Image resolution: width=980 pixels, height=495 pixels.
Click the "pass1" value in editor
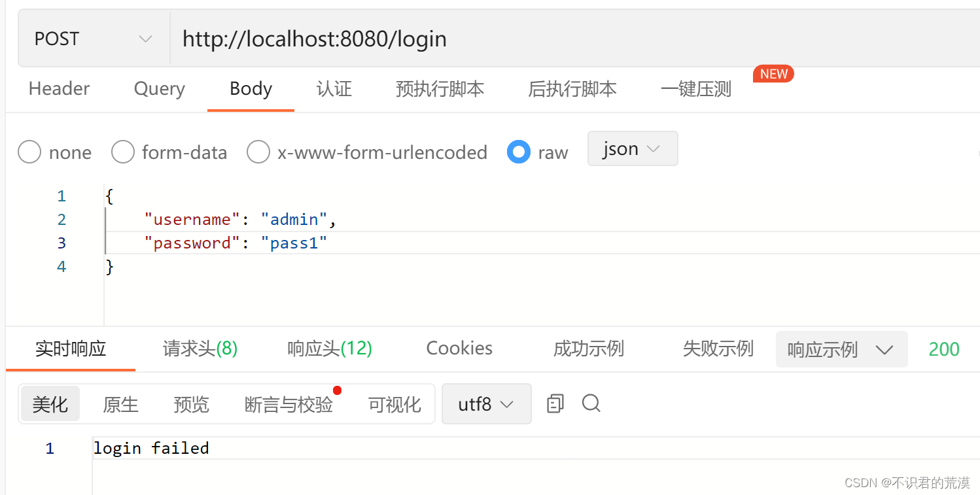[294, 243]
